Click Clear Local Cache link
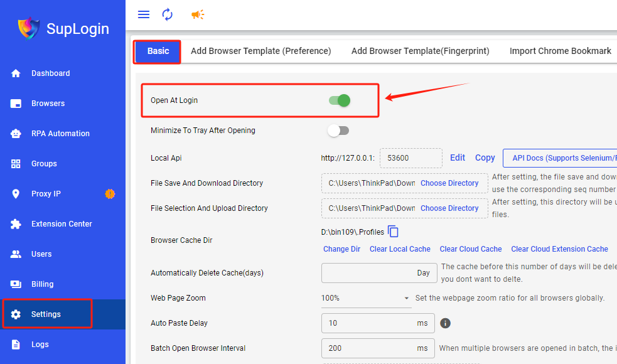Image resolution: width=617 pixels, height=364 pixels. coord(400,249)
